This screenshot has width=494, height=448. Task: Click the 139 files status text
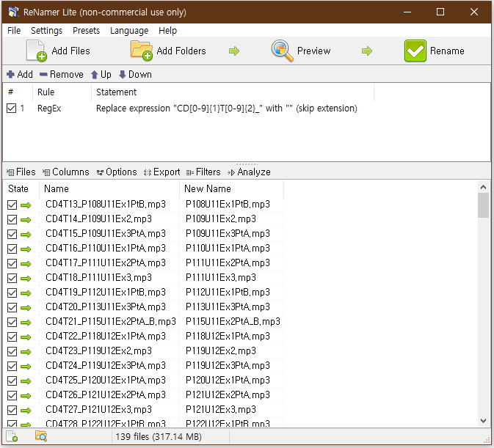click(x=159, y=437)
